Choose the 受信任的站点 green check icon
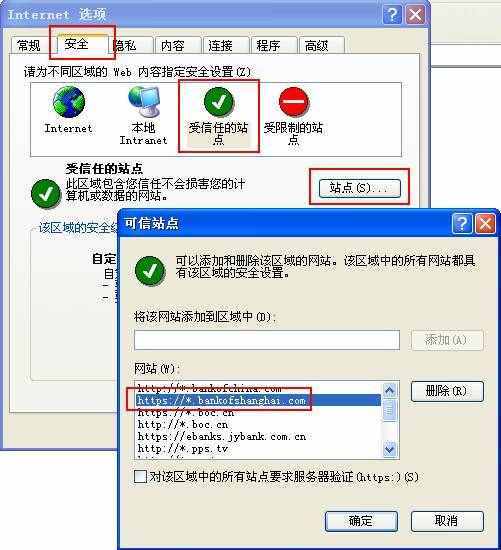 click(219, 102)
